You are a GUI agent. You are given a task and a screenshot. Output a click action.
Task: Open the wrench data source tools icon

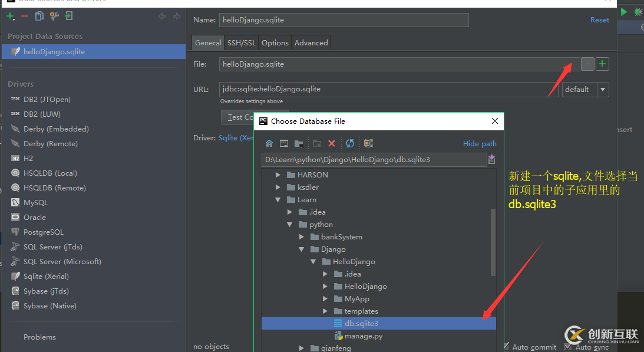(x=54, y=16)
